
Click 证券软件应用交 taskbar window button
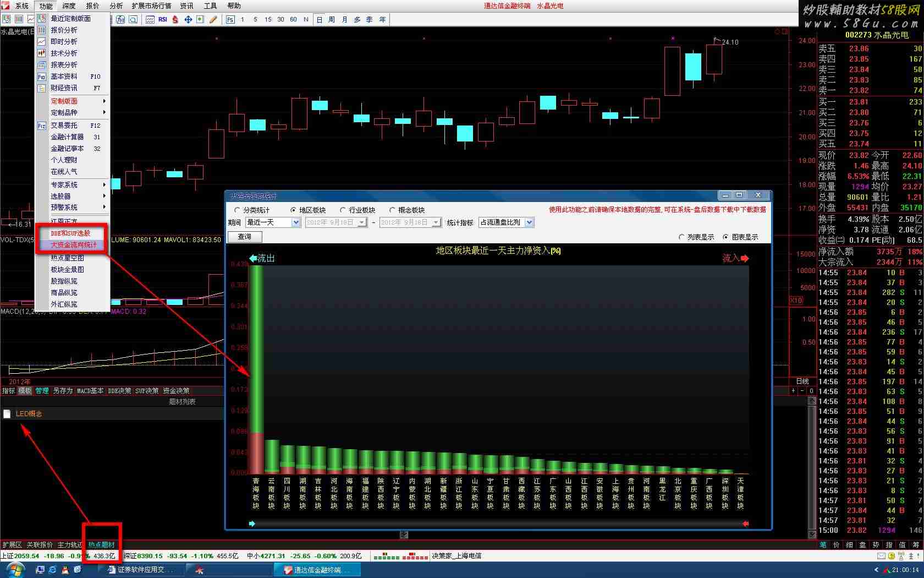pos(140,570)
